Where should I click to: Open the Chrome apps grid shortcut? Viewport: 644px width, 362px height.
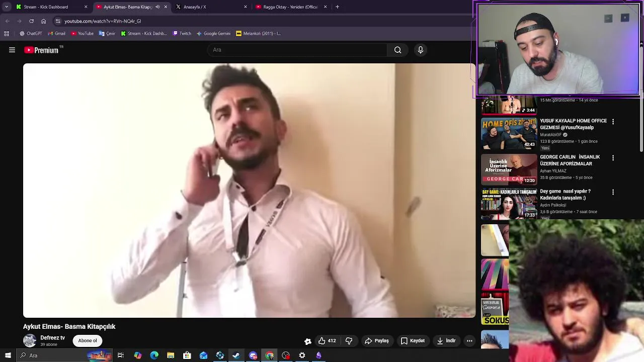[7, 34]
